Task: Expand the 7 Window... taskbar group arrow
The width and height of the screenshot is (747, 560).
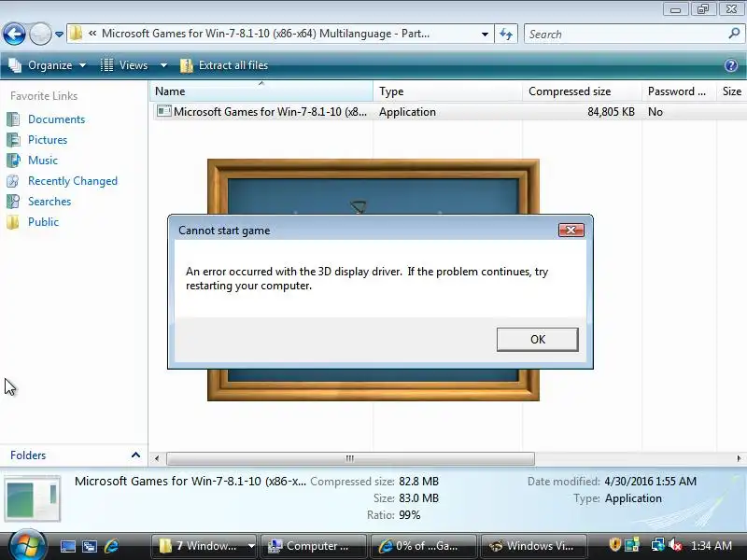Action: pos(251,546)
